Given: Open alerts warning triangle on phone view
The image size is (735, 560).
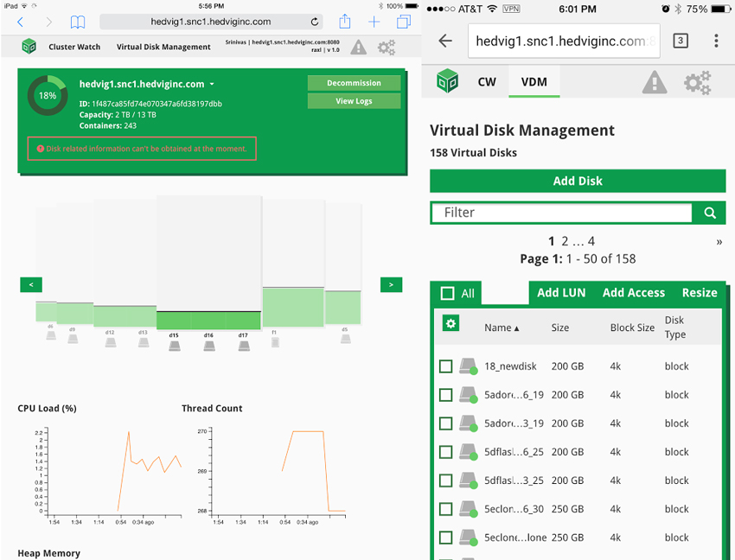Looking at the screenshot, I should [655, 82].
